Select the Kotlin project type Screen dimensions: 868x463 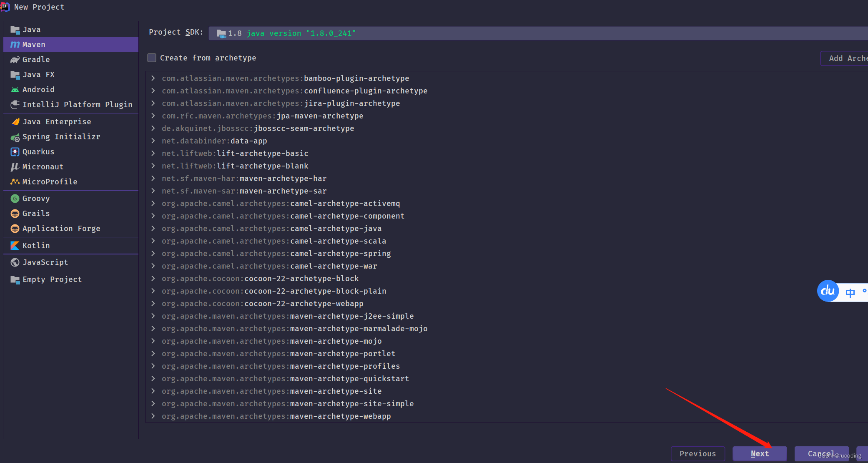[71, 246]
